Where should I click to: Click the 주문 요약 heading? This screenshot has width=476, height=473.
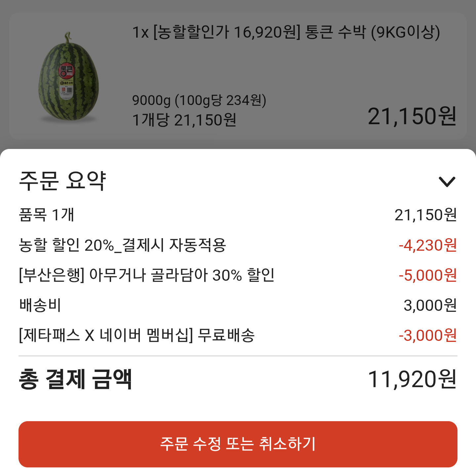(62, 181)
